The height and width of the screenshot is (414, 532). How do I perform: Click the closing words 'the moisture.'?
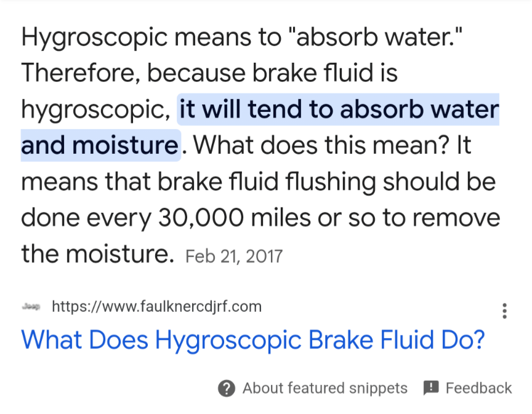pos(98,253)
